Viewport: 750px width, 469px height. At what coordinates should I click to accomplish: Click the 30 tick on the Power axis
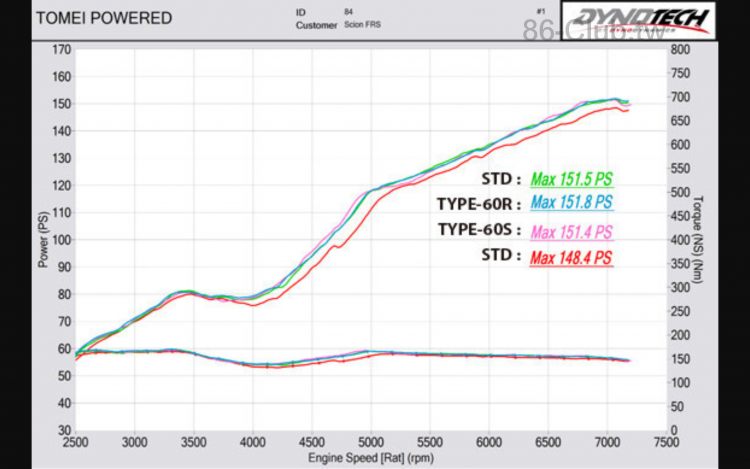coord(64,430)
